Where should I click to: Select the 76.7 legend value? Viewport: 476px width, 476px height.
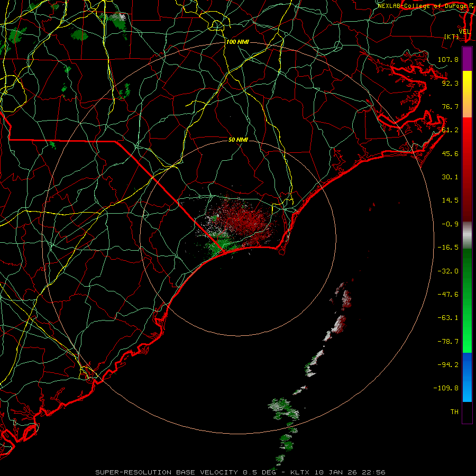pos(450,106)
